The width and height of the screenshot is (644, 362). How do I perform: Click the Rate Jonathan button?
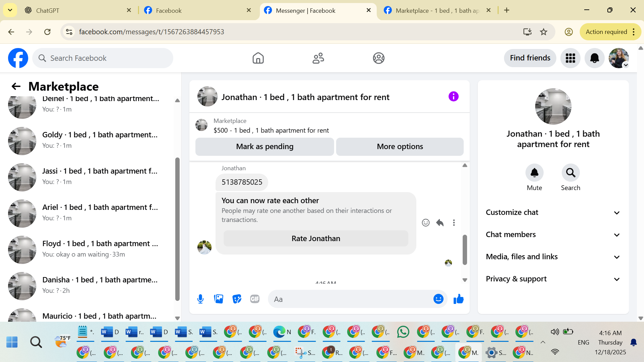(x=316, y=239)
